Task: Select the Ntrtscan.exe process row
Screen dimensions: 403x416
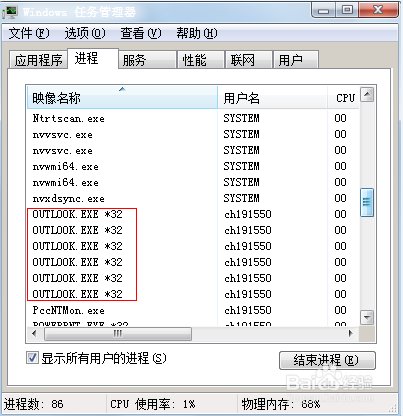Action: tap(193, 118)
